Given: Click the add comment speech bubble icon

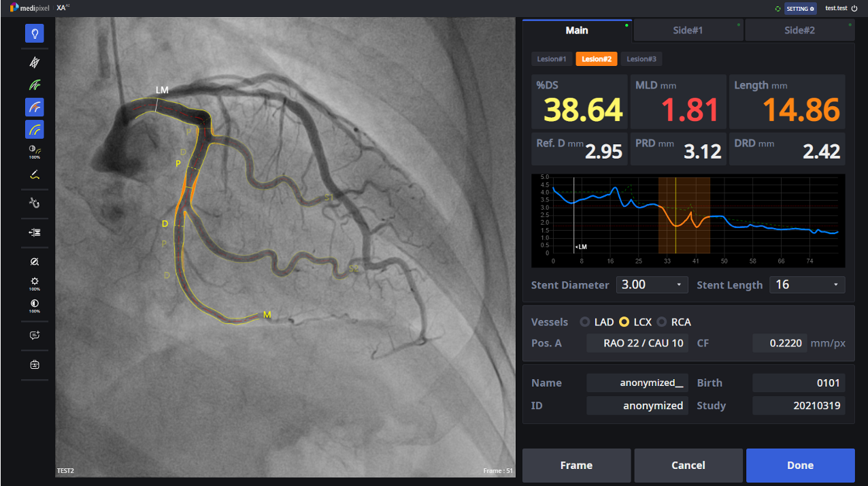Looking at the screenshot, I should pyautogui.click(x=35, y=335).
